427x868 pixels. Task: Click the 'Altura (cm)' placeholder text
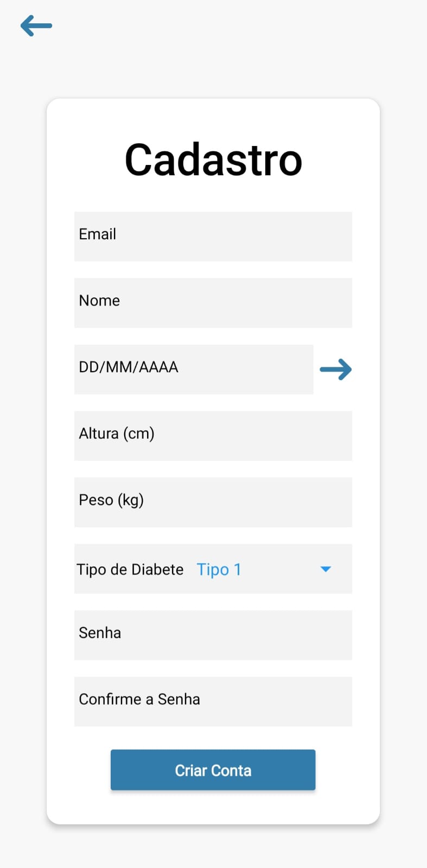pos(117,433)
